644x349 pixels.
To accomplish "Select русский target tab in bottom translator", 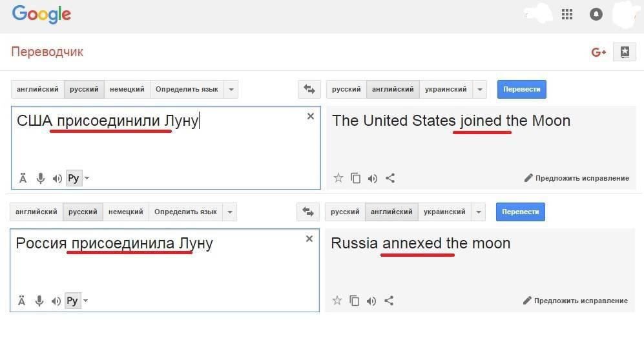I will pyautogui.click(x=345, y=212).
